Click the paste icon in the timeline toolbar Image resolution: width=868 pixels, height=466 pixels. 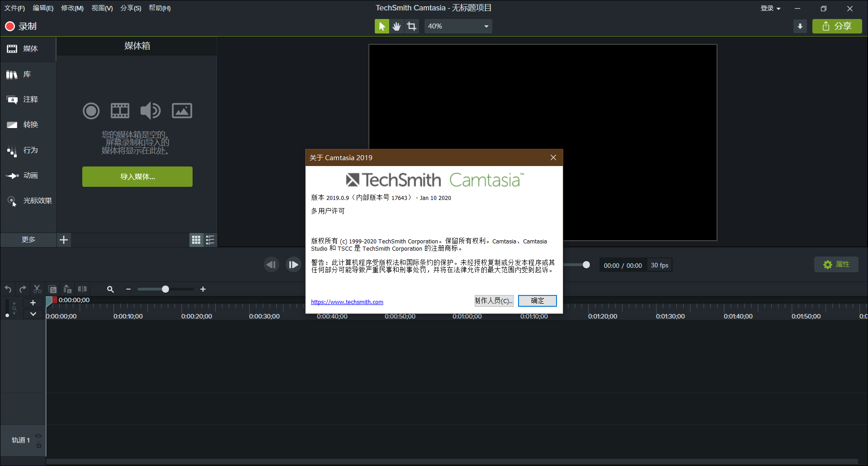pyautogui.click(x=67, y=289)
